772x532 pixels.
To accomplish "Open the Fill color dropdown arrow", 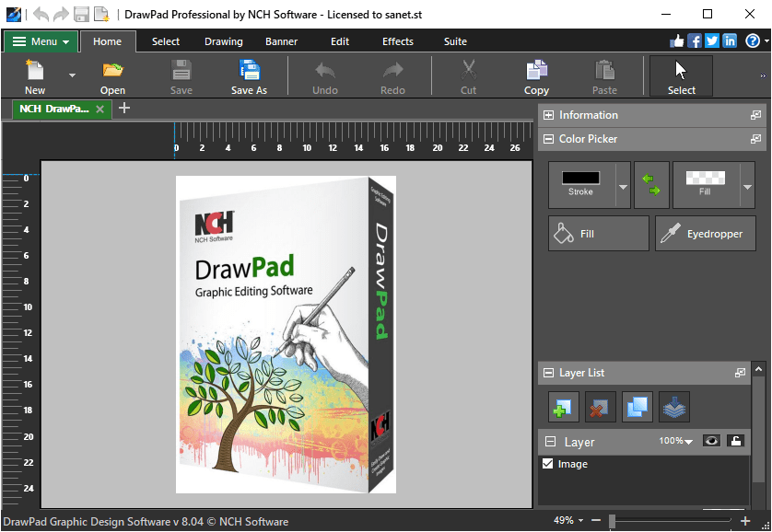I will click(747, 187).
